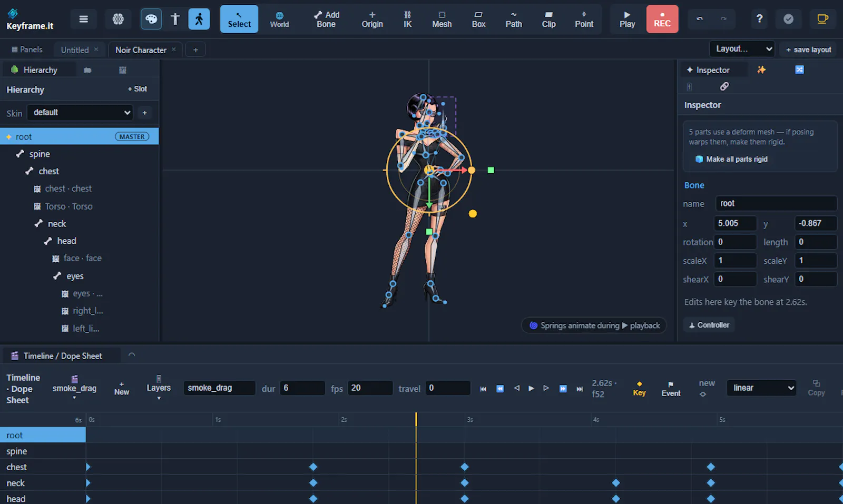The width and height of the screenshot is (843, 504).
Task: Click the yellow rotation handle in the viewport
Action: click(473, 214)
